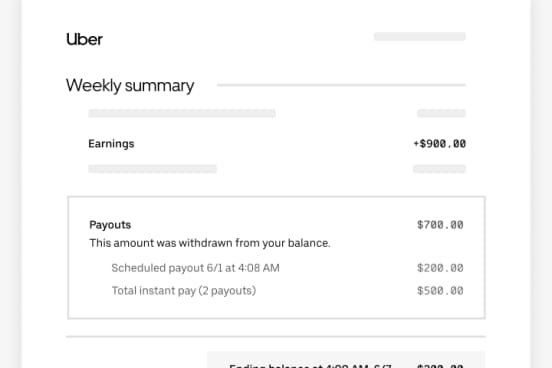The height and width of the screenshot is (368, 552).
Task: Open Scheduled payout 6/1 at 4:08 AM
Action: tap(195, 268)
